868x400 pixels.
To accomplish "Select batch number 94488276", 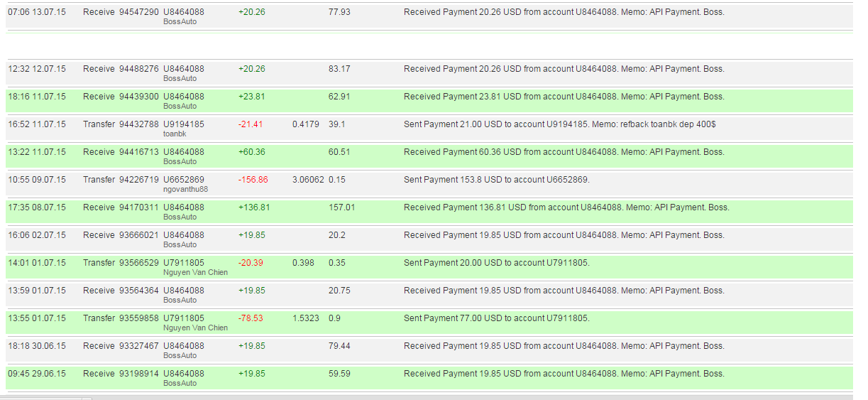I will [139, 69].
